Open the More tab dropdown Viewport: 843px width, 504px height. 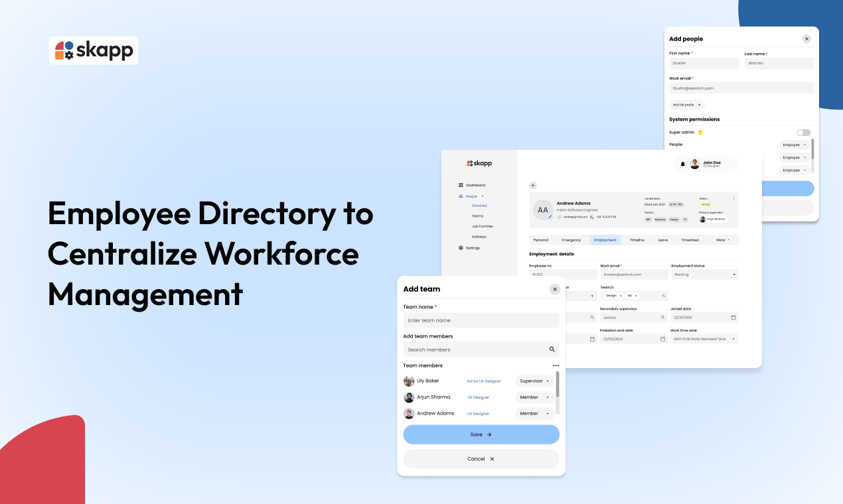point(723,240)
